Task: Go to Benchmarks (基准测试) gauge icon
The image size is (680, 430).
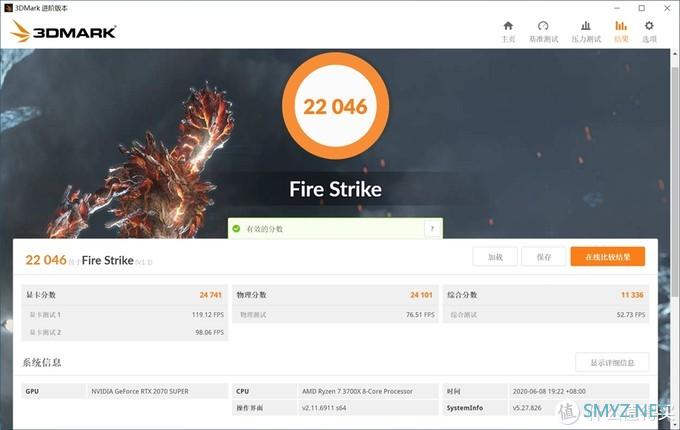Action: point(543,26)
